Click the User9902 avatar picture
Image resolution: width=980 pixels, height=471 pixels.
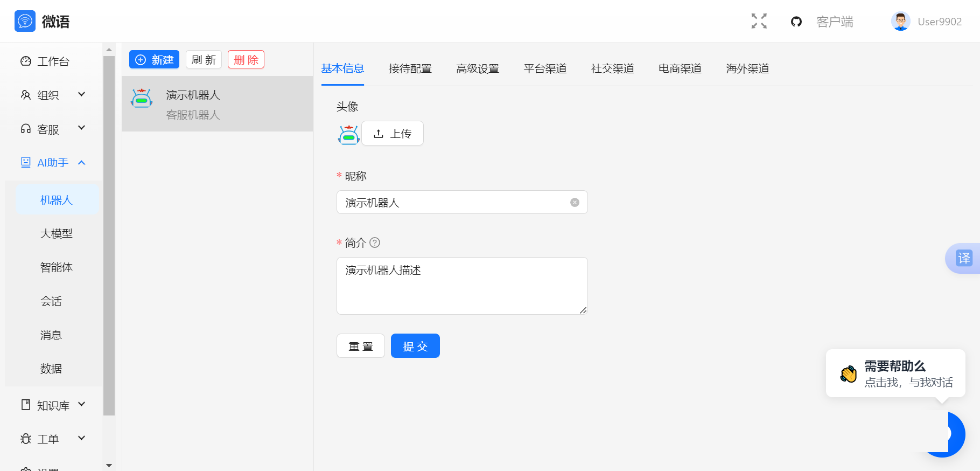(900, 22)
